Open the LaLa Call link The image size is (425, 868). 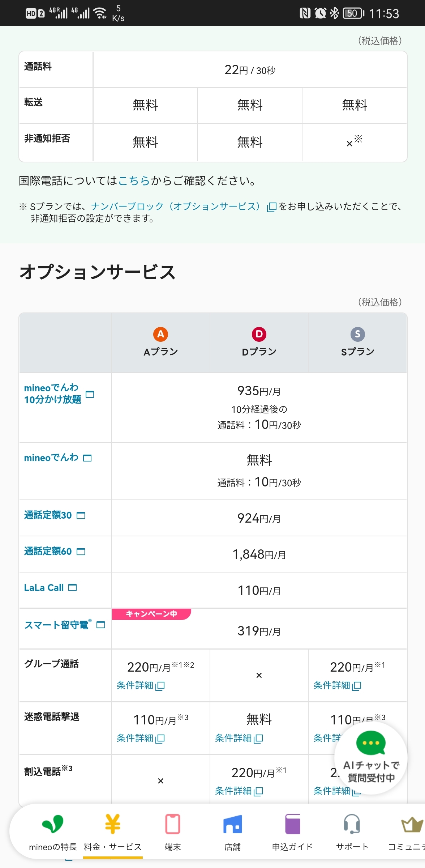tap(44, 588)
